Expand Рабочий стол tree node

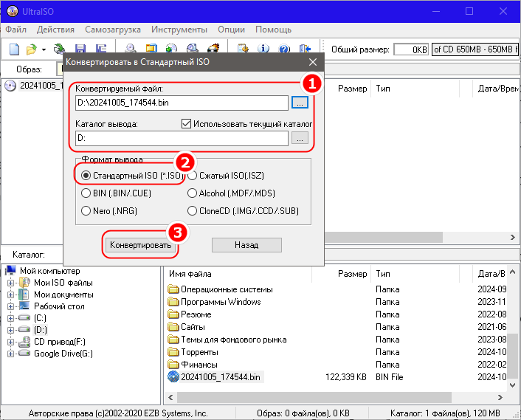click(x=10, y=306)
